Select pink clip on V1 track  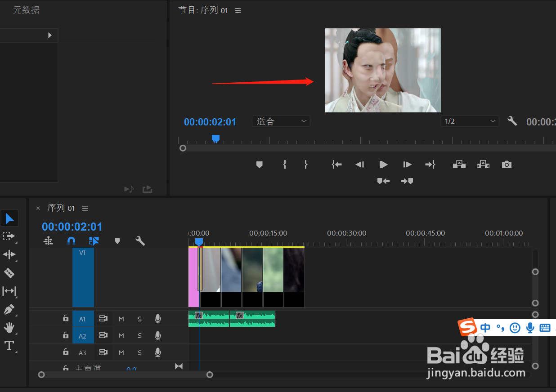coord(193,277)
